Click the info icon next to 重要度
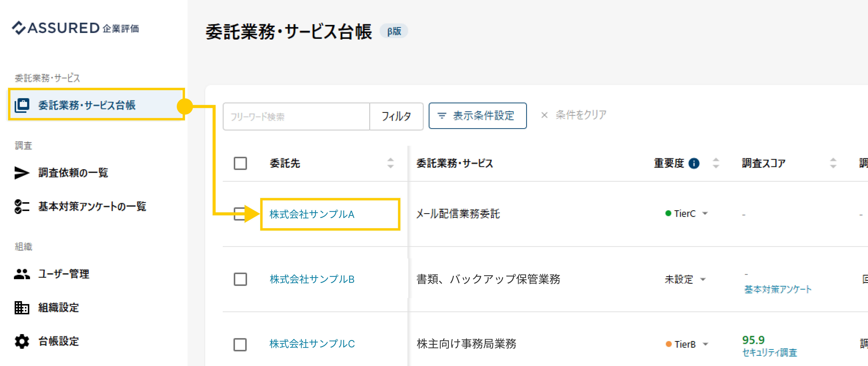 point(694,163)
